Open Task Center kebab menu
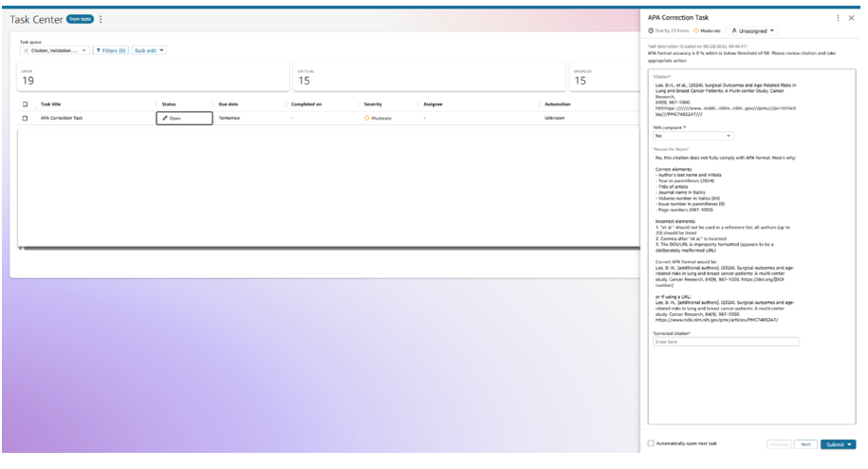The image size is (868, 469). pos(102,19)
